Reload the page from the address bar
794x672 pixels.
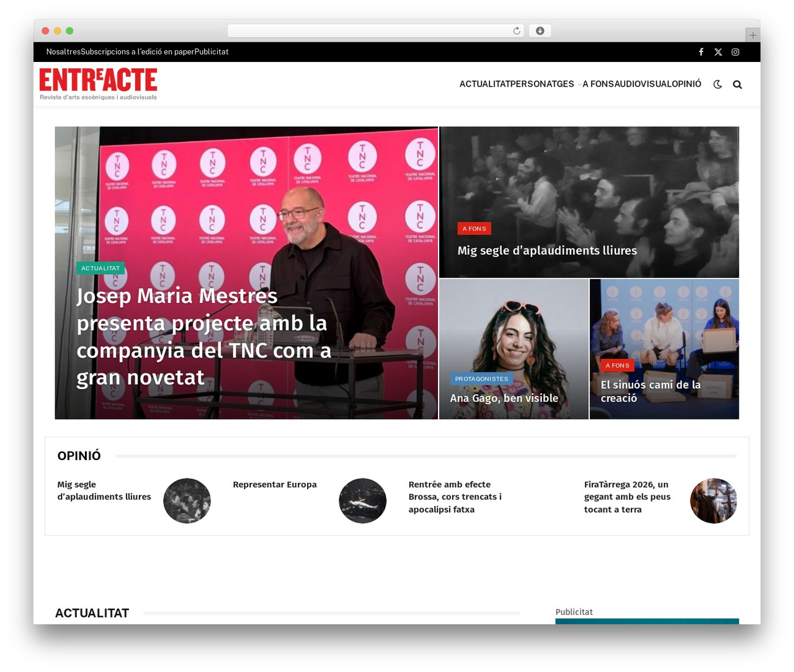(517, 31)
